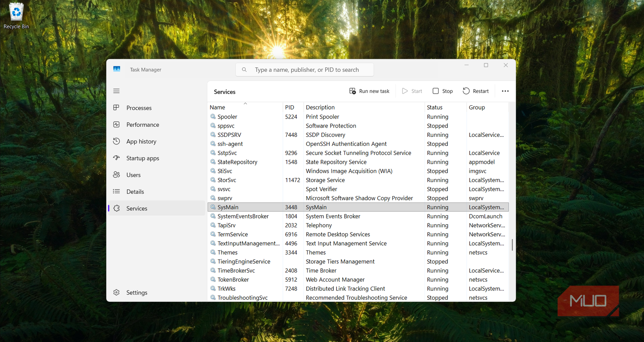Click the gear icon beside Themes
The height and width of the screenshot is (342, 644).
coord(213,252)
